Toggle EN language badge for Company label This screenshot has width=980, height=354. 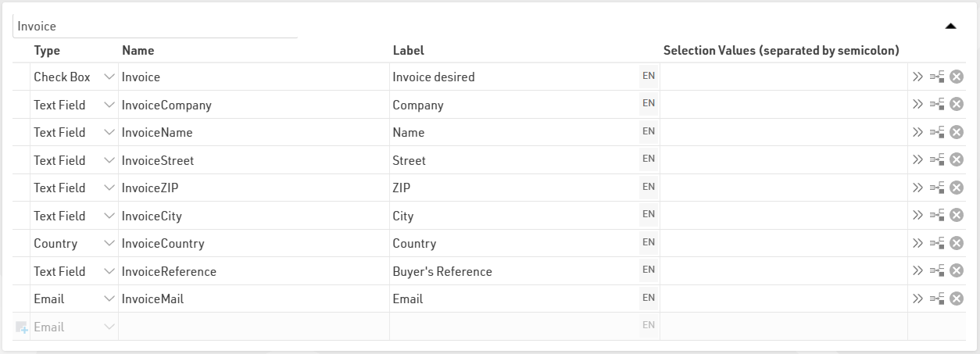pyautogui.click(x=649, y=104)
